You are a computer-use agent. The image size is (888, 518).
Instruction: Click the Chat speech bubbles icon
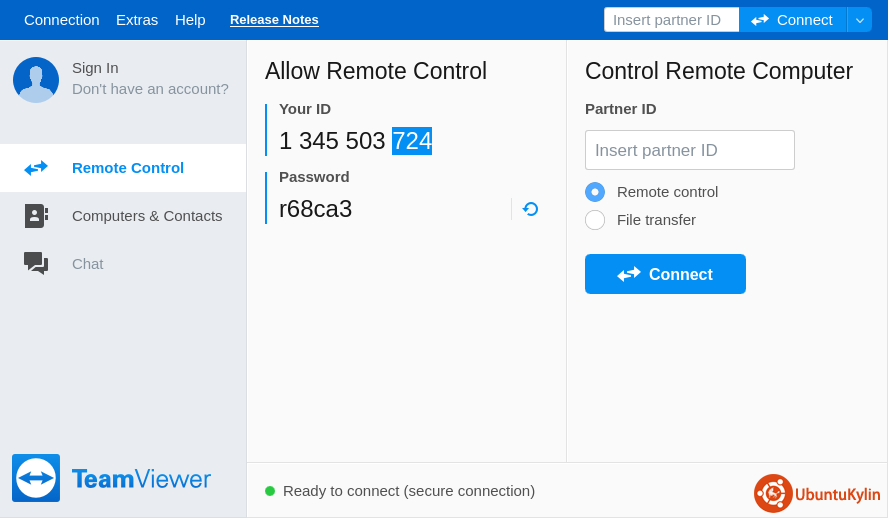click(x=36, y=264)
